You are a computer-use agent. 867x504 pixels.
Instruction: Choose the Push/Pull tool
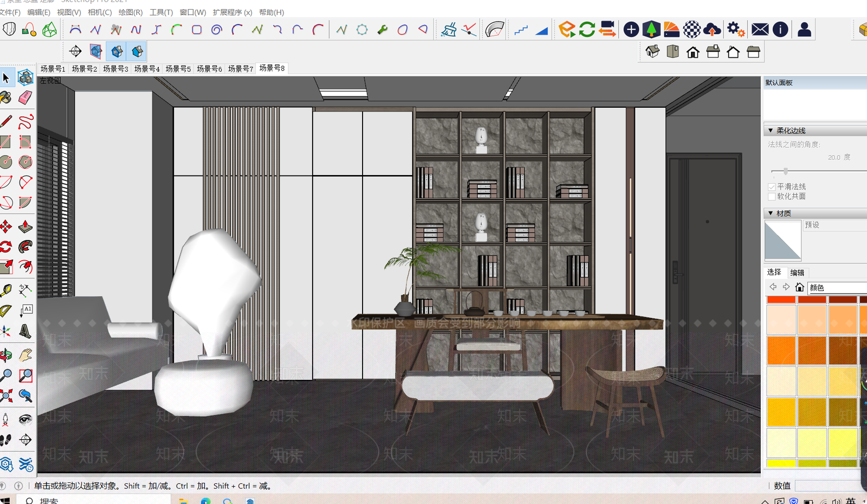tap(25, 227)
